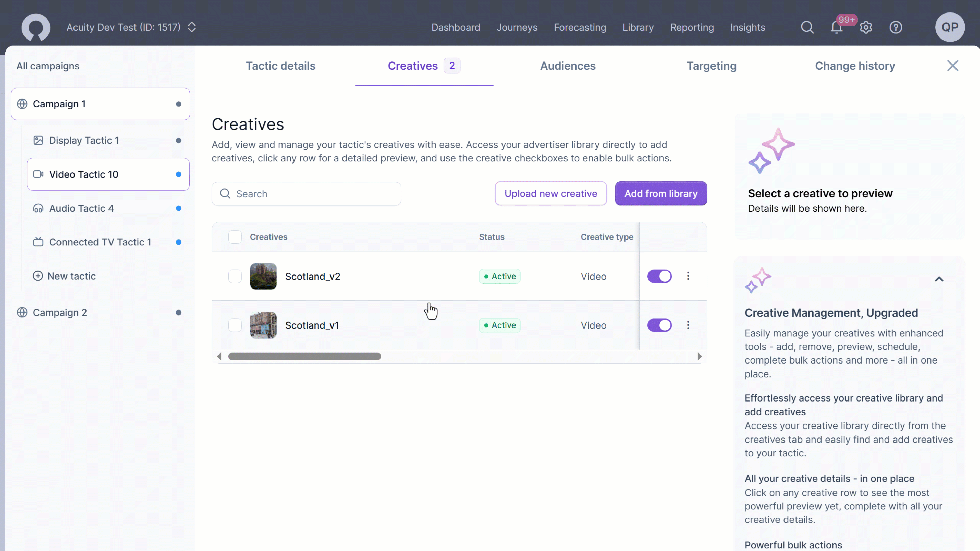Open the search magnifier in top bar
980x551 pixels.
[807, 27]
